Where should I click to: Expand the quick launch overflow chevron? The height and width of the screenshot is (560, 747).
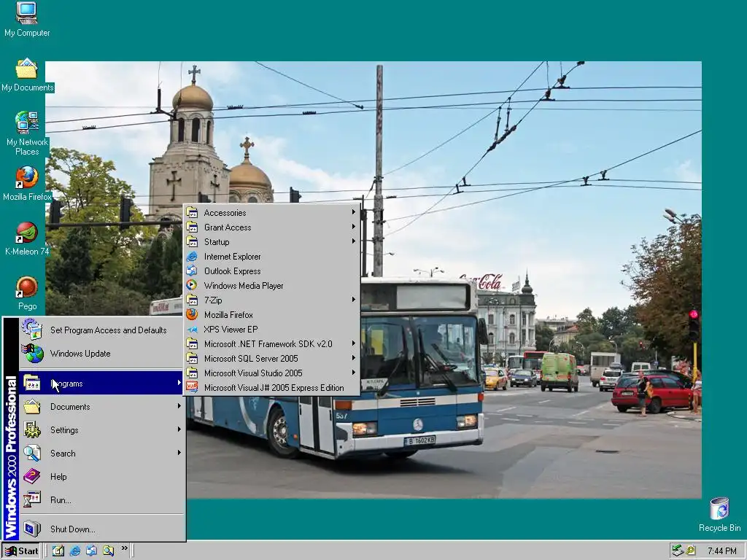[124, 548]
